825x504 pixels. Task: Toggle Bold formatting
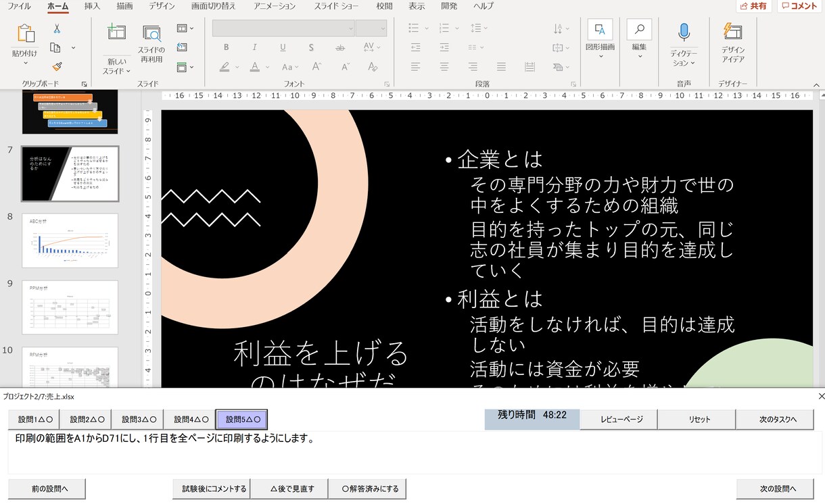(227, 47)
